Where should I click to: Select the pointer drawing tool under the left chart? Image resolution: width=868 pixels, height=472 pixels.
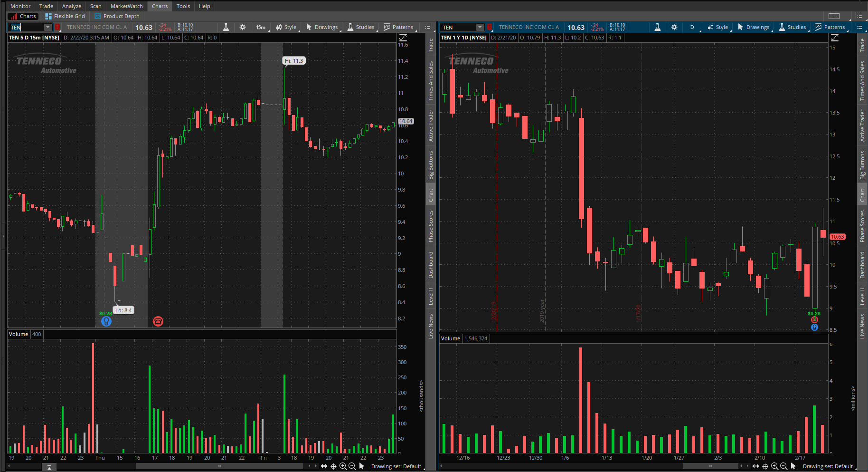pos(361,466)
